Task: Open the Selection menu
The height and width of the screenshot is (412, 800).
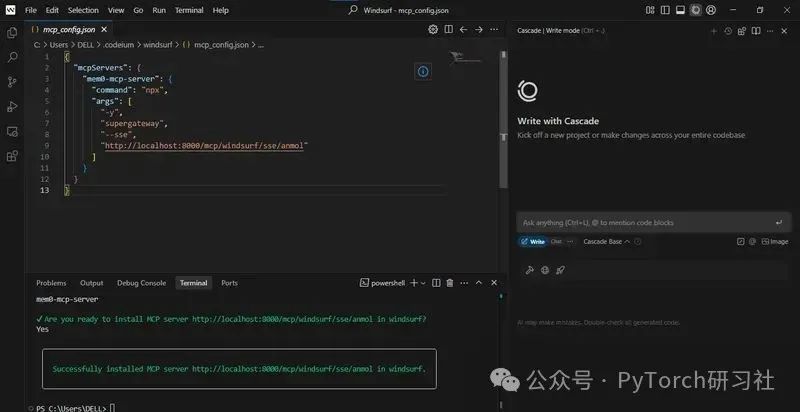Action: 83,10
